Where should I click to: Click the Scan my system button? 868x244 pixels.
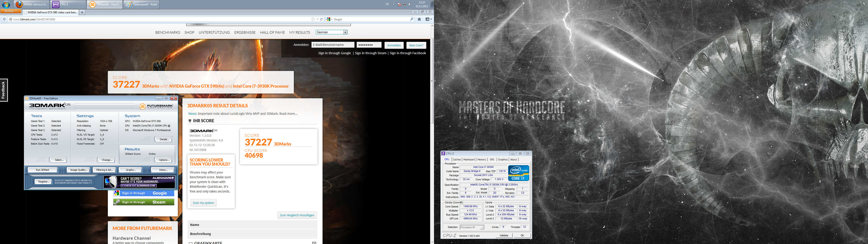pyautogui.click(x=203, y=203)
